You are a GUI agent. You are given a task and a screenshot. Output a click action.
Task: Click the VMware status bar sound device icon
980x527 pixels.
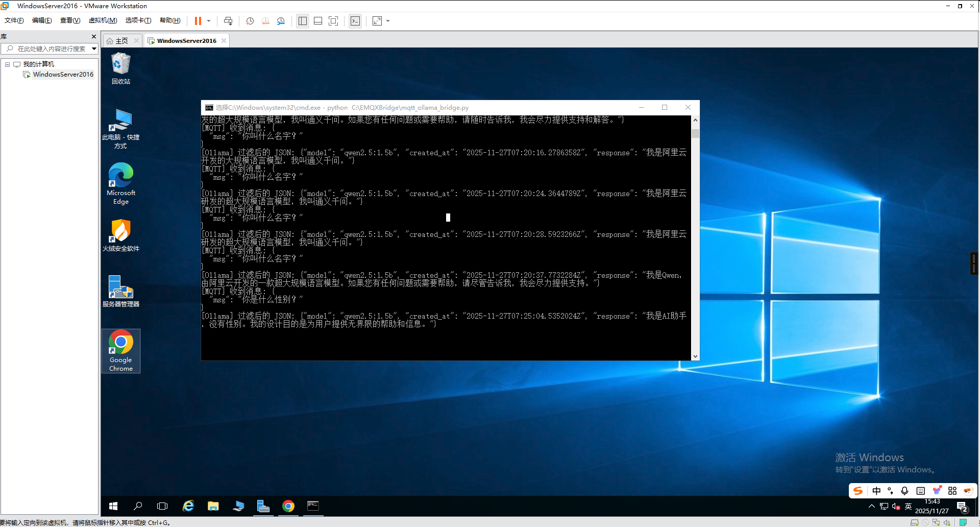(x=947, y=522)
